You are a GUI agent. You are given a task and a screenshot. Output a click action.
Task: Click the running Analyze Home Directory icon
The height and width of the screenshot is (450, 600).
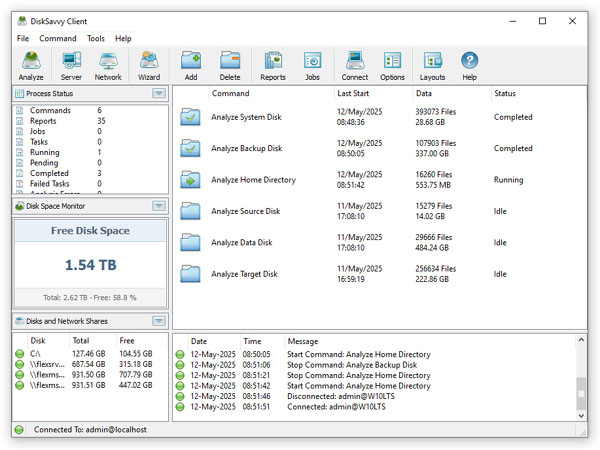pyautogui.click(x=190, y=180)
